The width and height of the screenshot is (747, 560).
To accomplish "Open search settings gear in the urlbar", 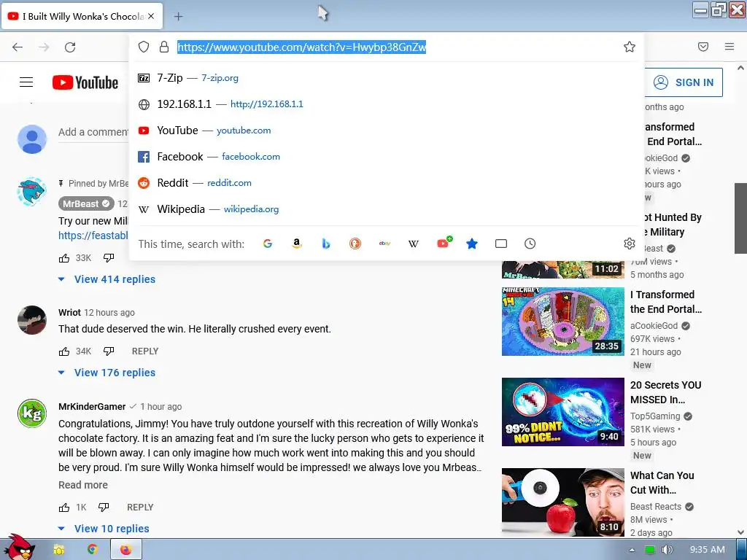I will 630,244.
